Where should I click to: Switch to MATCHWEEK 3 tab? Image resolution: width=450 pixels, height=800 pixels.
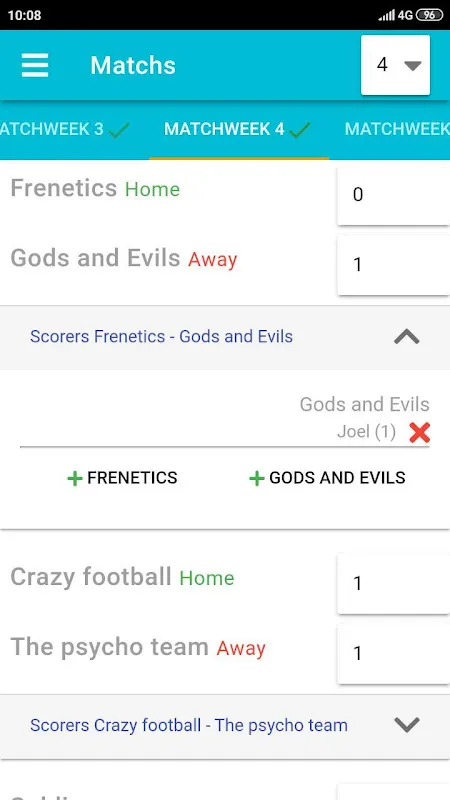[x=65, y=130]
